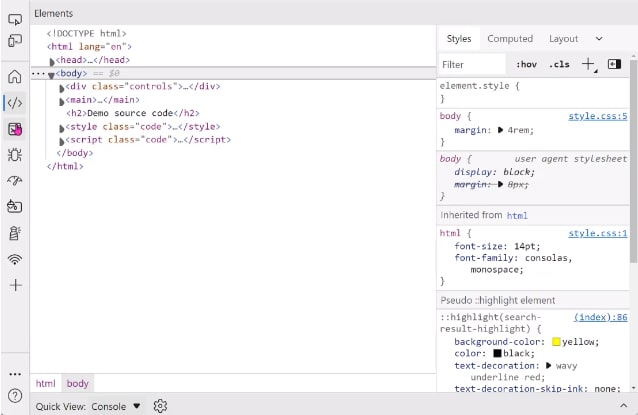Select the html breadcrumb item
The image size is (638, 415).
45,383
